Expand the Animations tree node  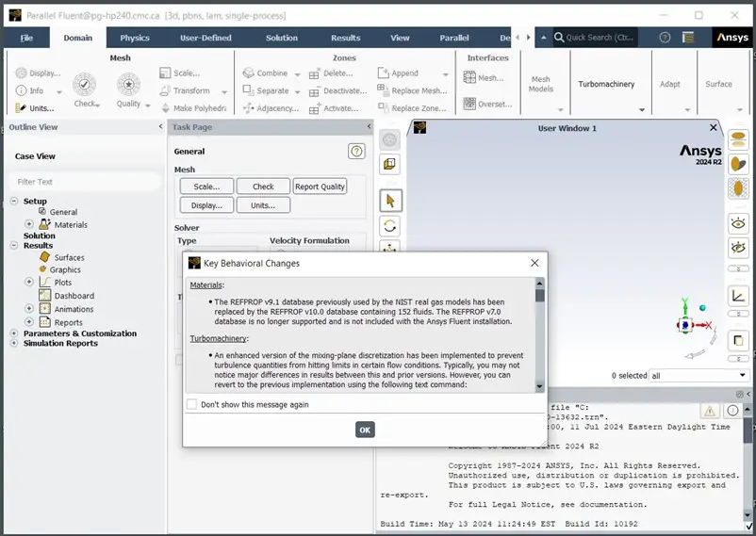click(x=29, y=308)
